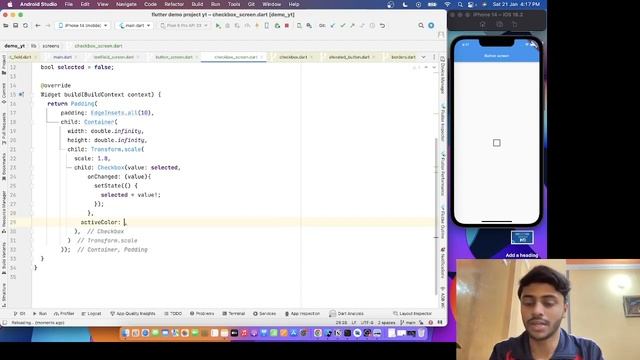Image resolution: width=640 pixels, height=360 pixels.
Task: Click the checkbox_screen.dart breadcrumb
Action: point(98,46)
